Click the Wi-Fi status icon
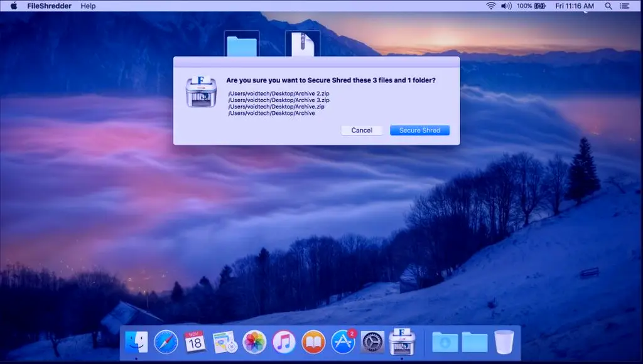Image resolution: width=643 pixels, height=364 pixels. point(491,6)
